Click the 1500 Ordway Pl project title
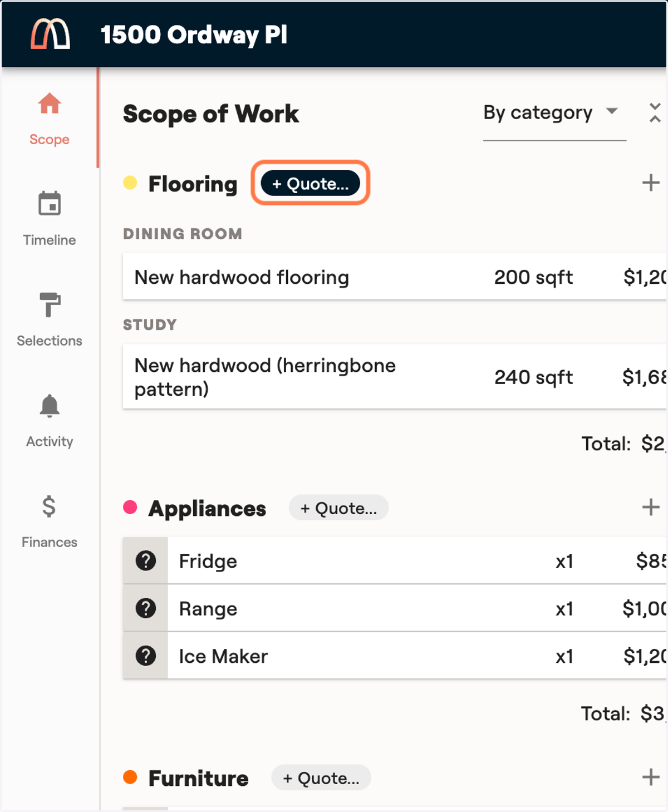The height and width of the screenshot is (812, 668). click(x=194, y=35)
